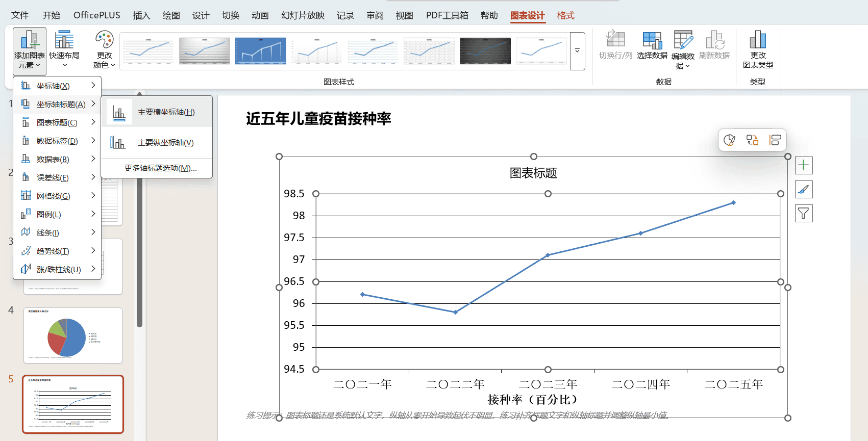Switch to Help (帮助) tab
Viewport: 868px width, 441px height.
pos(489,15)
